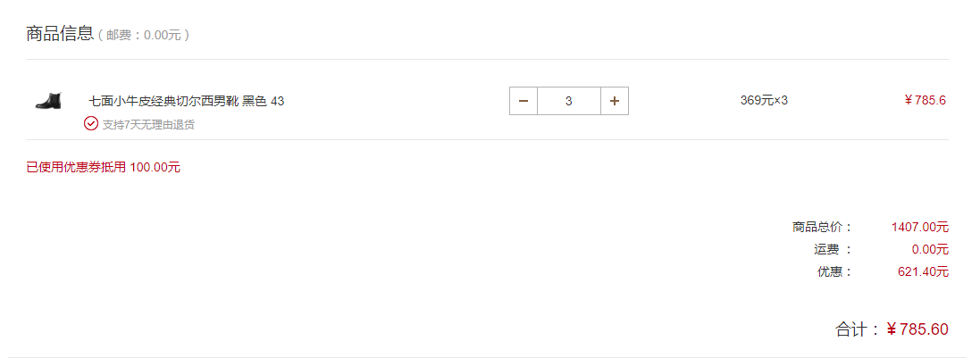Click the black Chelsea boot thumbnail
This screenshot has height=358, width=980.
tap(48, 101)
